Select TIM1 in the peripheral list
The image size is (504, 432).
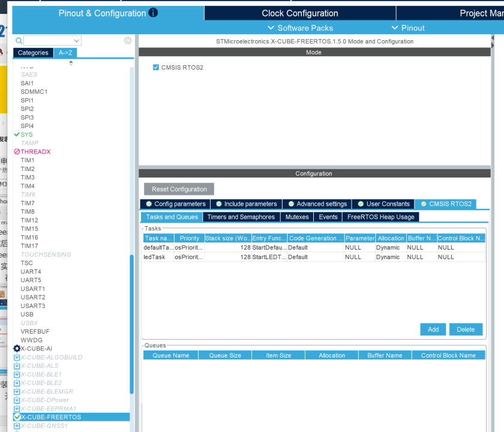28,160
